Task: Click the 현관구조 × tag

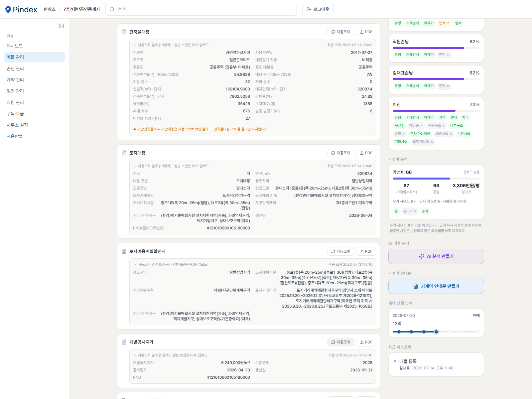Action: [436, 126]
